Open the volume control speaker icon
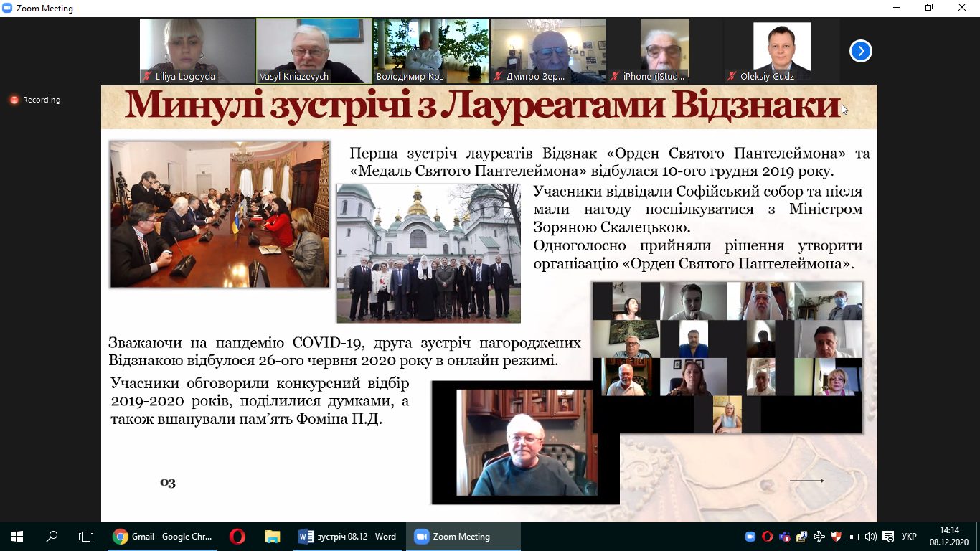Screen dimensions: 980x551 coord(871,537)
